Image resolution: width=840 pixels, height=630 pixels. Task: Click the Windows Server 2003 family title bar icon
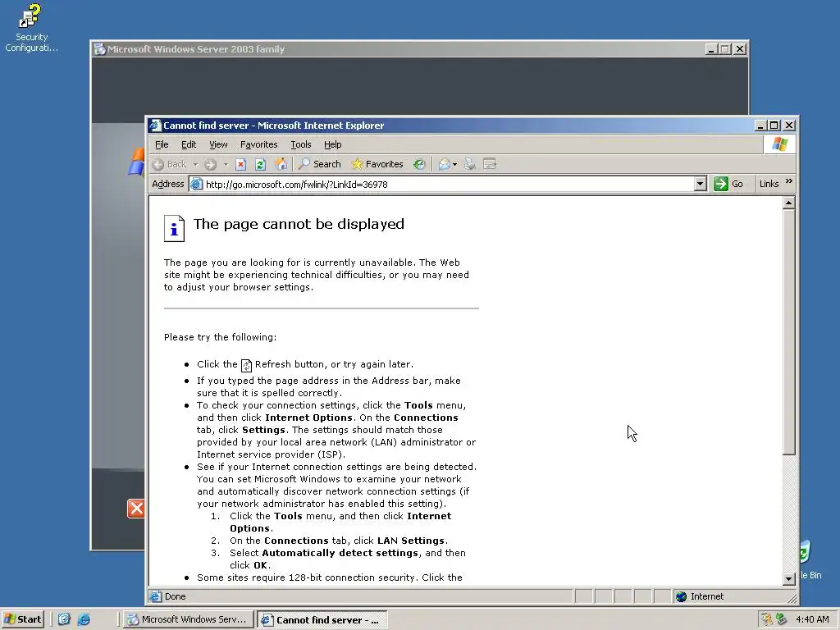99,49
